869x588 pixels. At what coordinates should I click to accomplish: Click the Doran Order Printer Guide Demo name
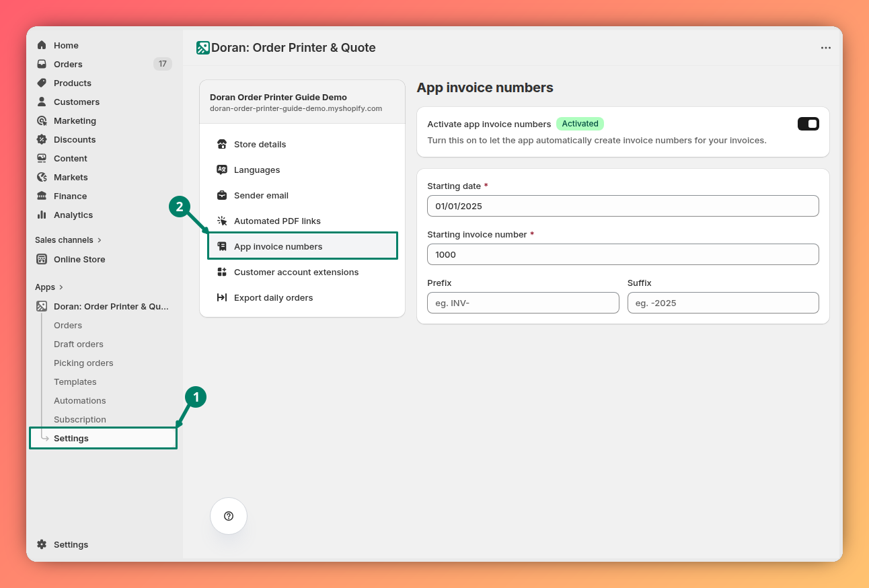tap(278, 98)
